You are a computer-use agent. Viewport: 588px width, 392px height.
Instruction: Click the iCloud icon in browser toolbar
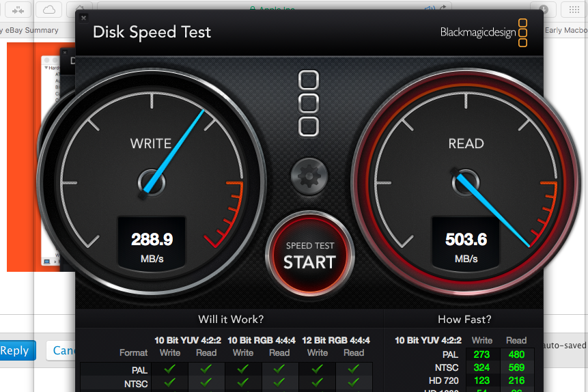click(x=48, y=10)
